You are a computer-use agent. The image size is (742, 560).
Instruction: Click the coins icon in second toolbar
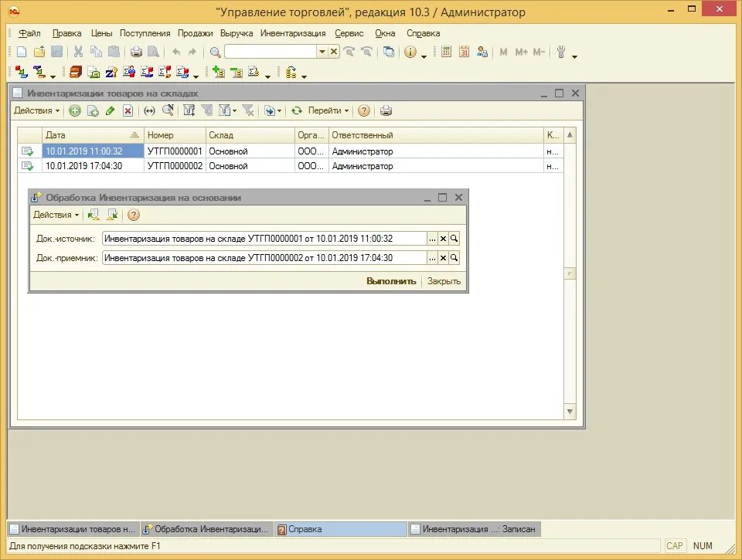click(291, 72)
